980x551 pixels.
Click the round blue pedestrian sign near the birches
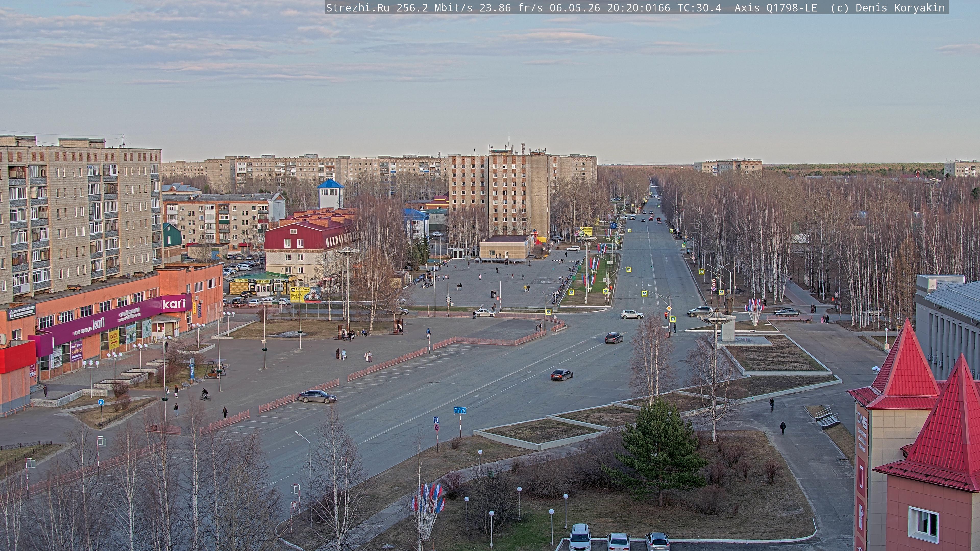pyautogui.click(x=101, y=402)
